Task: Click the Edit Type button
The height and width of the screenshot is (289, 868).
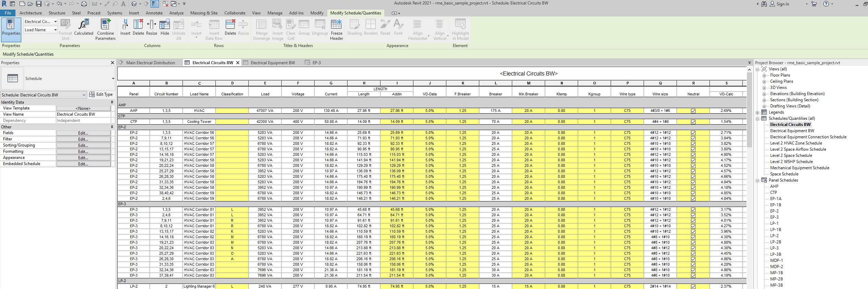Action: pos(101,94)
